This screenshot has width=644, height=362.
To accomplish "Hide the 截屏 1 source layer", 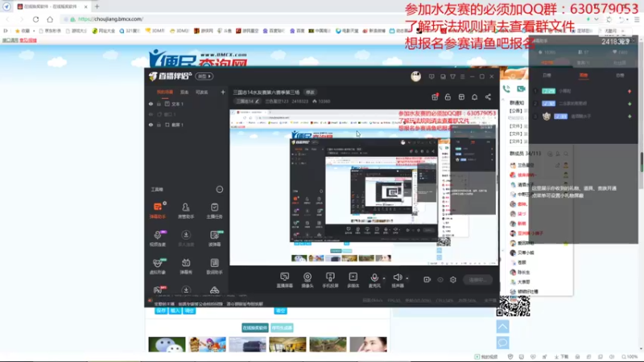I will [151, 125].
